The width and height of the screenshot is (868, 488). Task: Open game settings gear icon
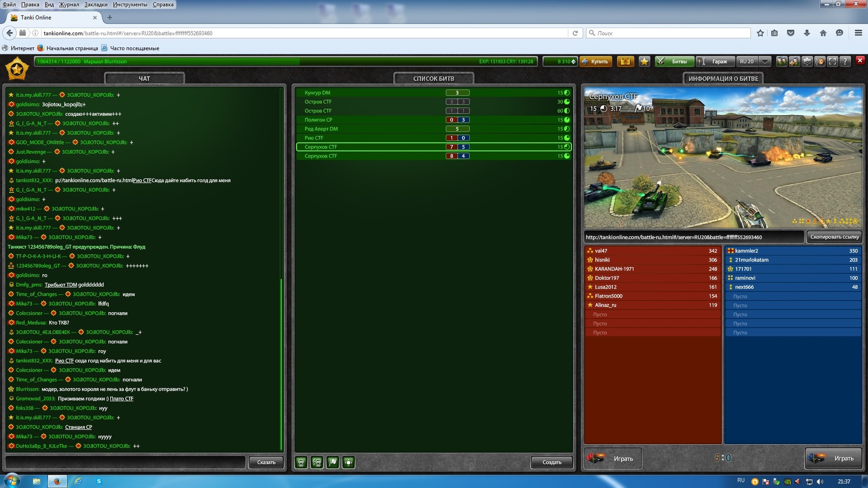[x=807, y=61]
